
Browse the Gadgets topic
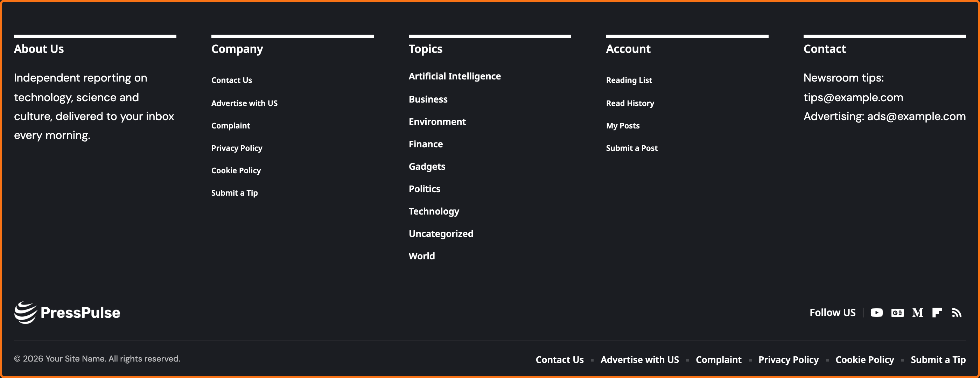[427, 167]
